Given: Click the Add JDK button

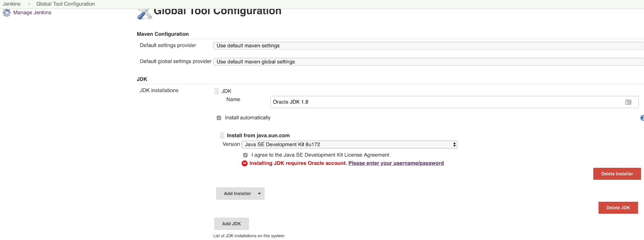Looking at the screenshot, I should click(231, 224).
